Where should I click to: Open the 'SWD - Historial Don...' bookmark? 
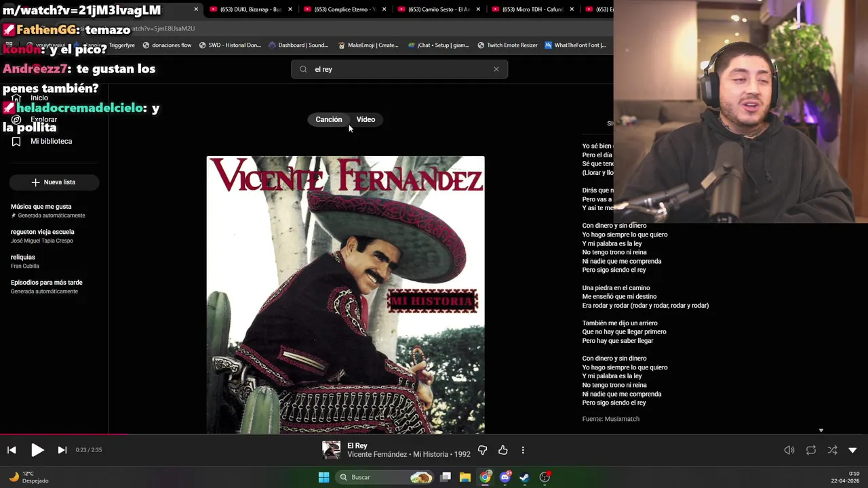230,45
